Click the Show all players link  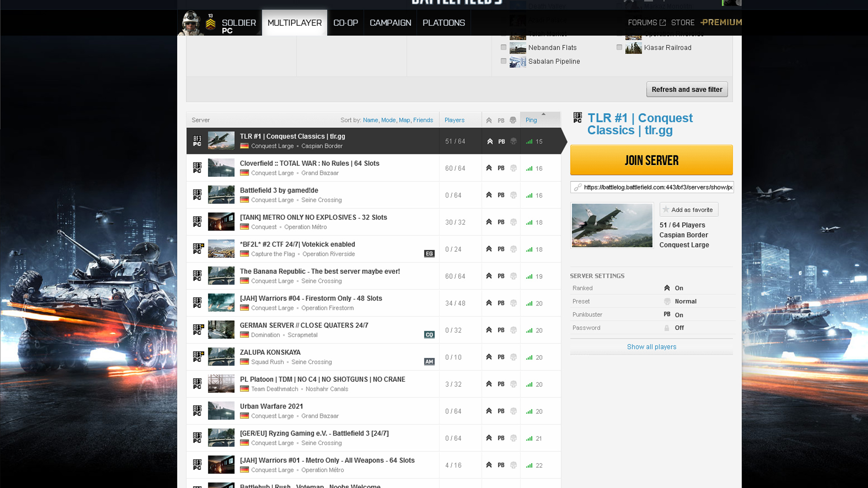(x=651, y=347)
